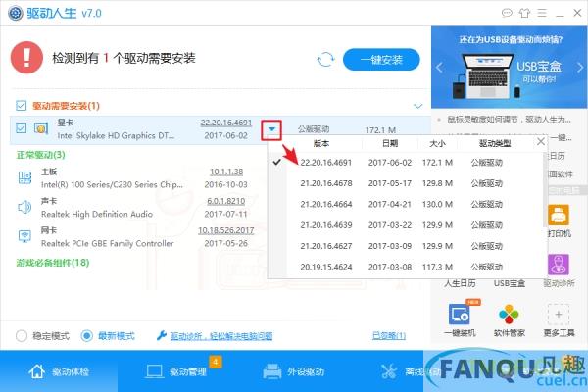The width and height of the screenshot is (588, 392).
Task: Click the 大小 column header
Action: (437, 143)
